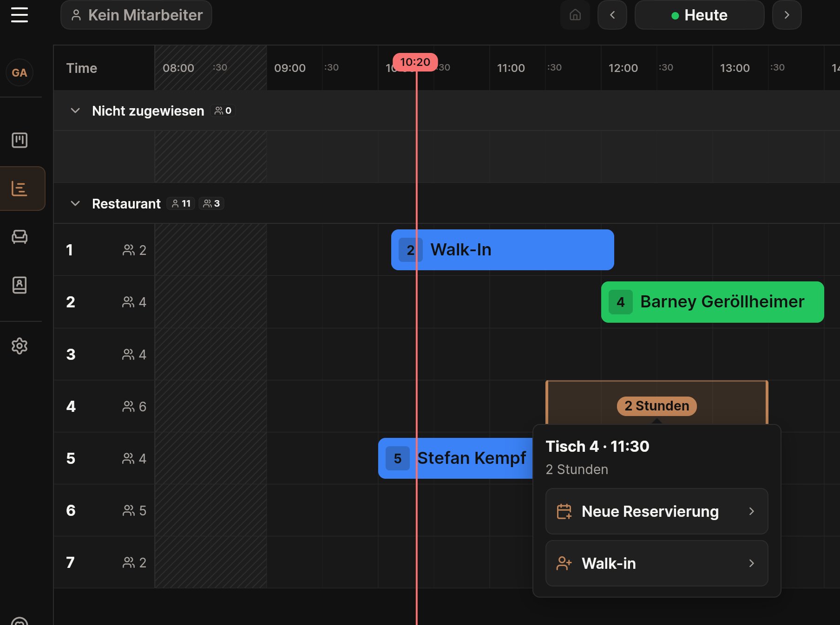Image resolution: width=840 pixels, height=625 pixels.
Task: Select table row 4
Action: click(104, 406)
